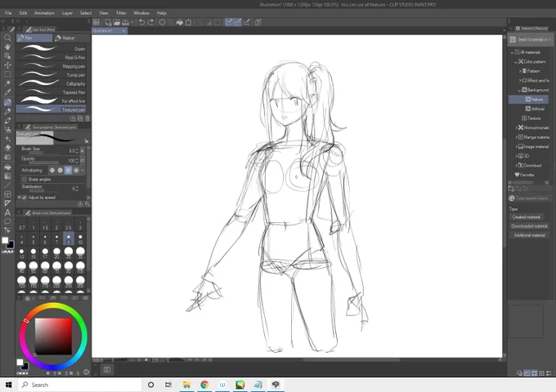Screen dimensions: 556x392
Task: Expand the Monochromatic pattern folder
Action: point(516,128)
